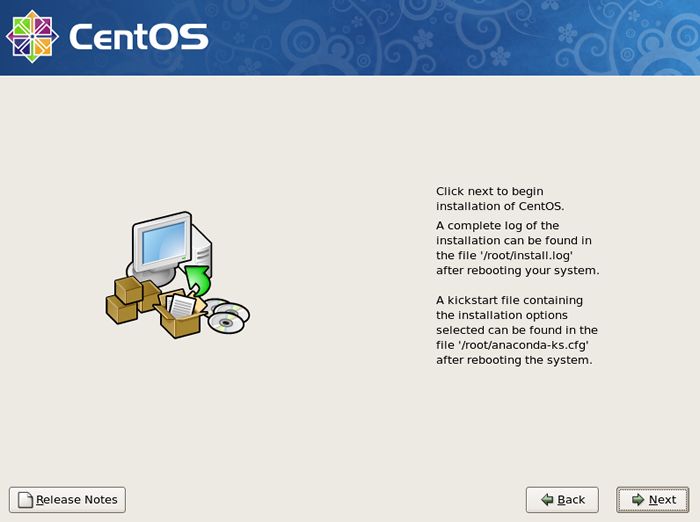Click the paper documents inside open box
Viewport: 700px width, 522px height.
181,306
